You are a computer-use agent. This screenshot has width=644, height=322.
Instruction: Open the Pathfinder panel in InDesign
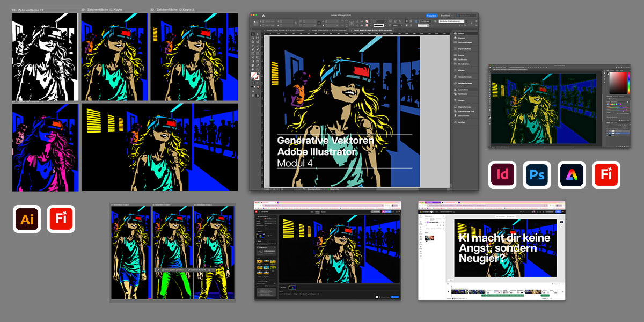pos(462,93)
